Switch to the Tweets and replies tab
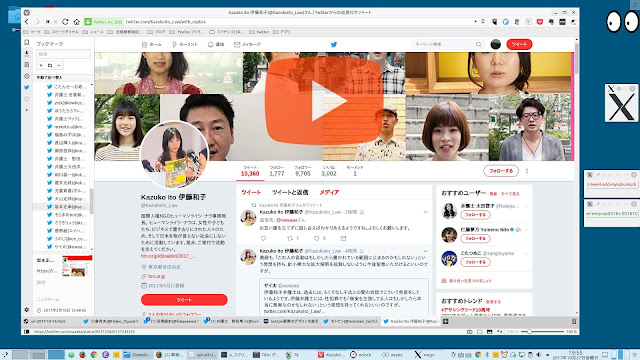The image size is (640, 360). click(290, 193)
